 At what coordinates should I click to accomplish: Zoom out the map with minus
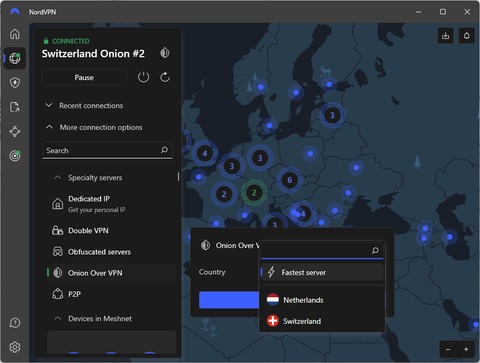point(448,349)
